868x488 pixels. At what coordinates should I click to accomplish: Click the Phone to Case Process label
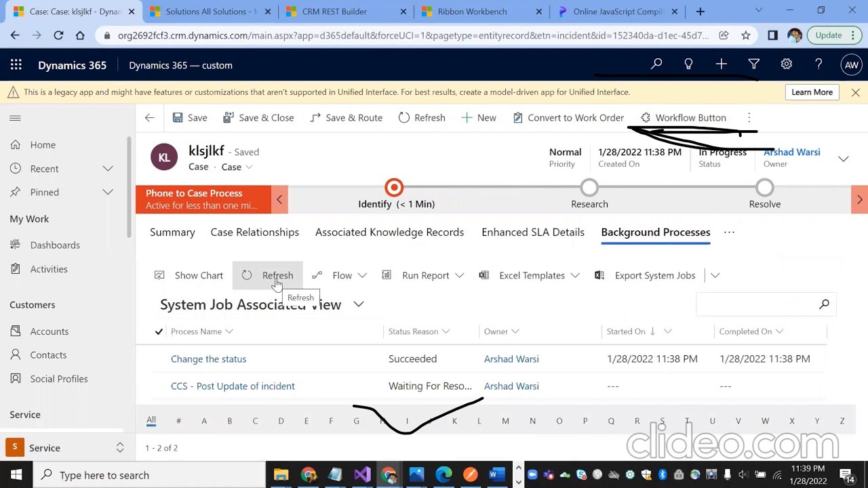(x=194, y=193)
